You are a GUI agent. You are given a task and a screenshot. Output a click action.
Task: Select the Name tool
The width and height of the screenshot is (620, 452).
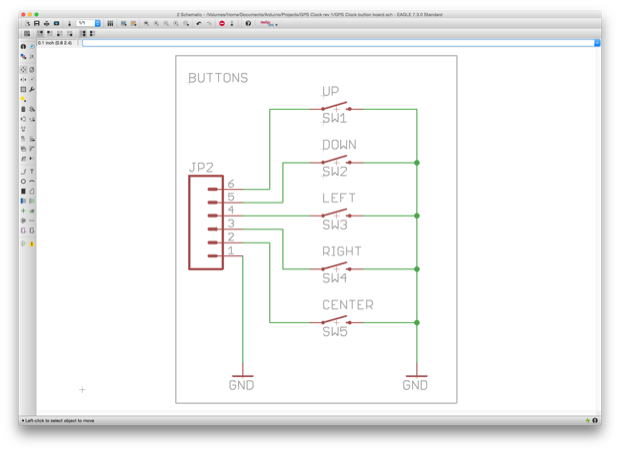tap(23, 139)
